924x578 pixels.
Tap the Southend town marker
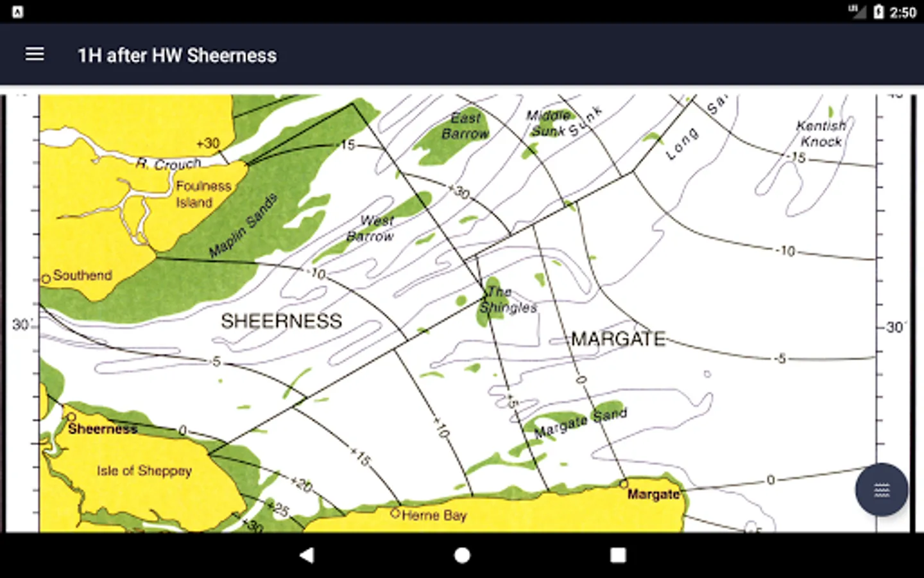coord(46,279)
